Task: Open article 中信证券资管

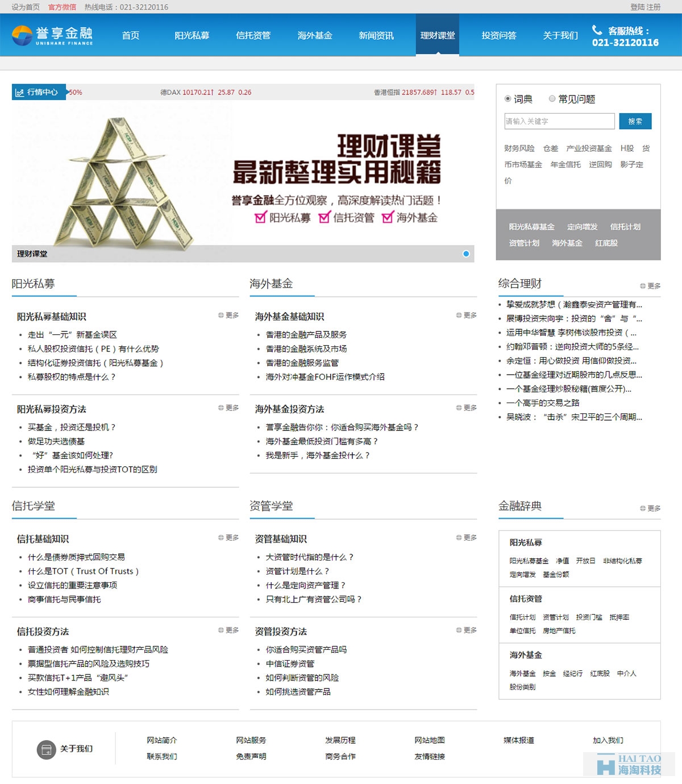Action: pos(290,664)
